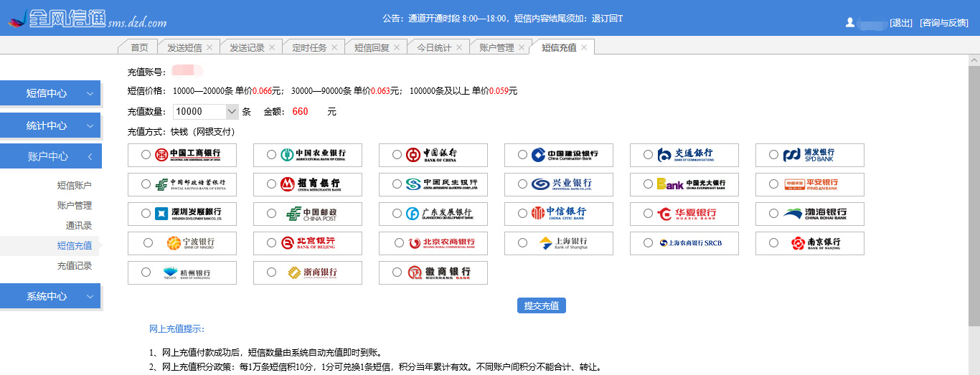Click the Agricultural Bank of China logo
This screenshot has width=980, height=375.
[313, 154]
